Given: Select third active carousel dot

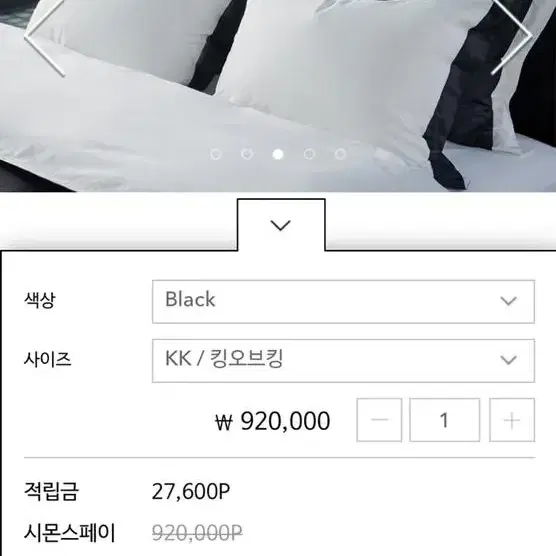Looking at the screenshot, I should [x=278, y=154].
